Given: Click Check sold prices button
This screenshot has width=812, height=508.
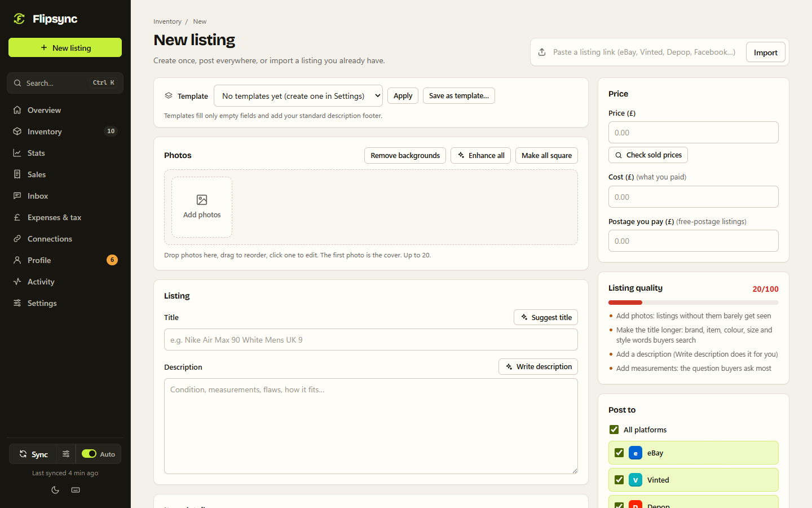Looking at the screenshot, I should [x=648, y=155].
